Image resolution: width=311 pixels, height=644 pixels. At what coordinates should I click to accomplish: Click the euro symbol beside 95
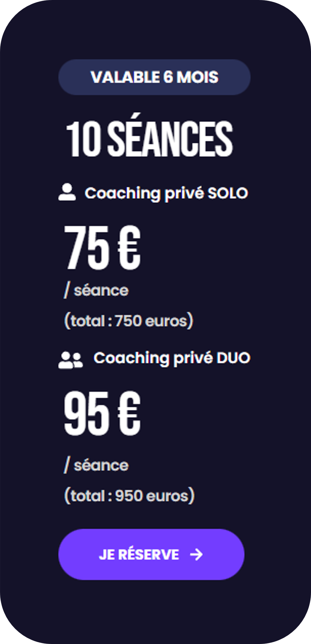click(x=129, y=413)
